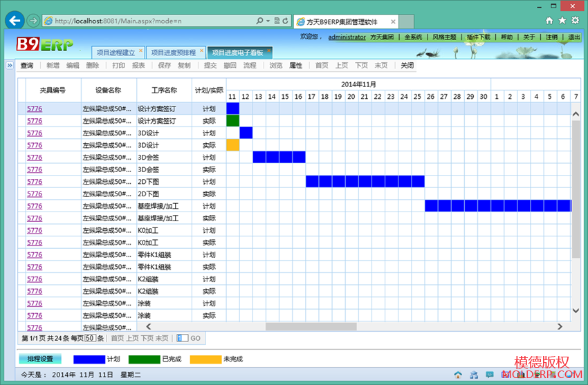Expand the left sidebar with double-arrow icon

[10, 66]
